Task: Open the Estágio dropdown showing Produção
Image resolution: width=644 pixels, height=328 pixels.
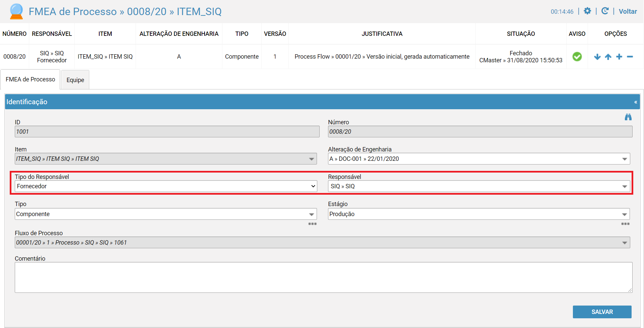Action: pyautogui.click(x=479, y=214)
